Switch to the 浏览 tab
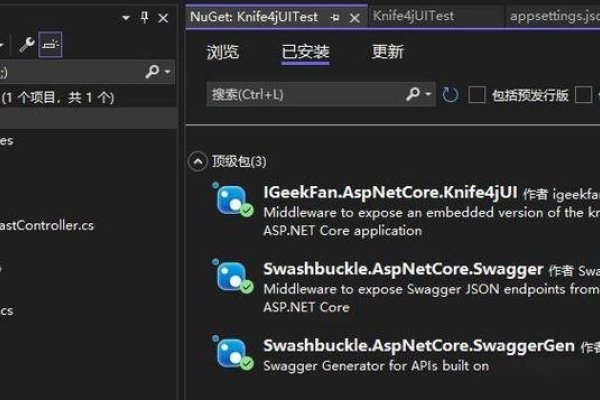Viewport: 600px width, 400px height. click(223, 52)
